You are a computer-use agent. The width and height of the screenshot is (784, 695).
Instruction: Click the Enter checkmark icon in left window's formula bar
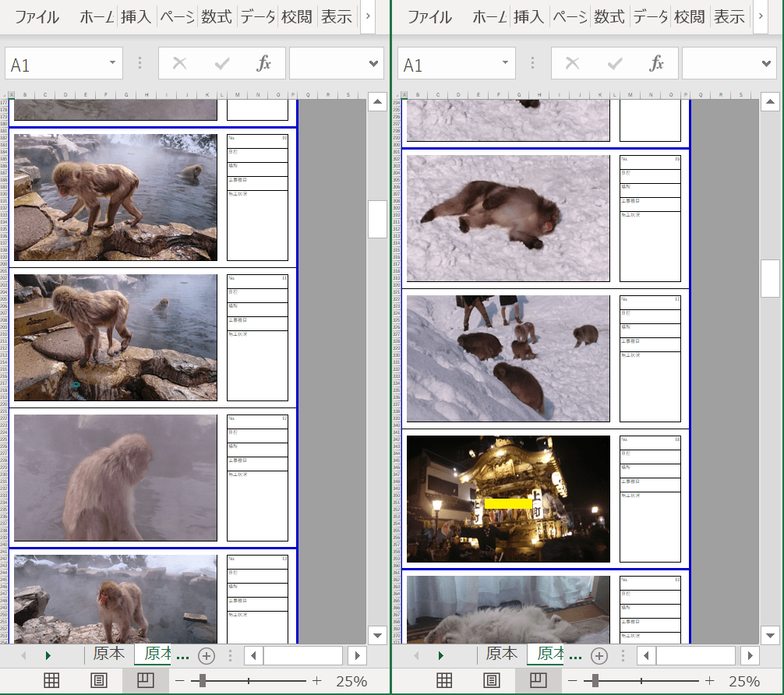point(222,64)
